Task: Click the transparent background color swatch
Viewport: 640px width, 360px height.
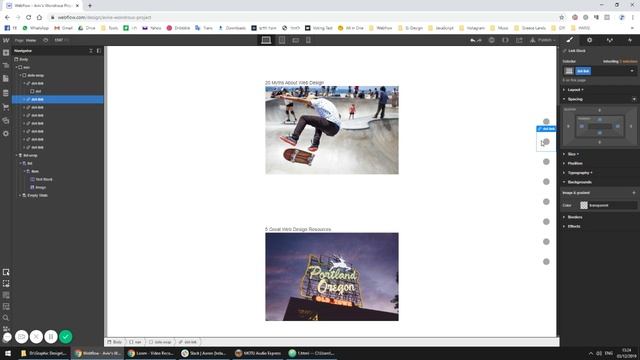Action: pyautogui.click(x=584, y=205)
